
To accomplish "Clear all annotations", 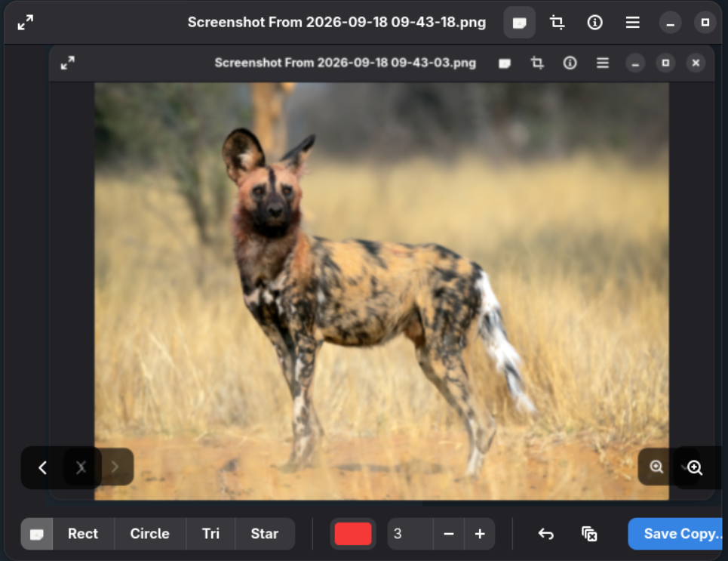I will 589,534.
